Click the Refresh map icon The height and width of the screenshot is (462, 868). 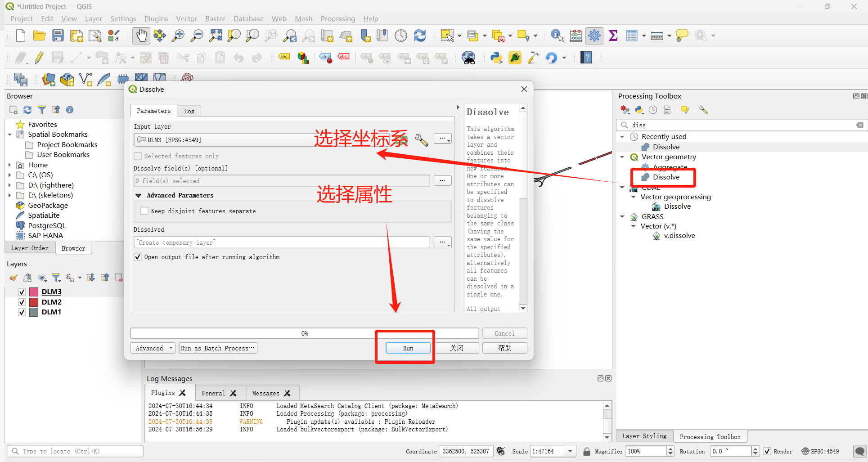(x=420, y=36)
